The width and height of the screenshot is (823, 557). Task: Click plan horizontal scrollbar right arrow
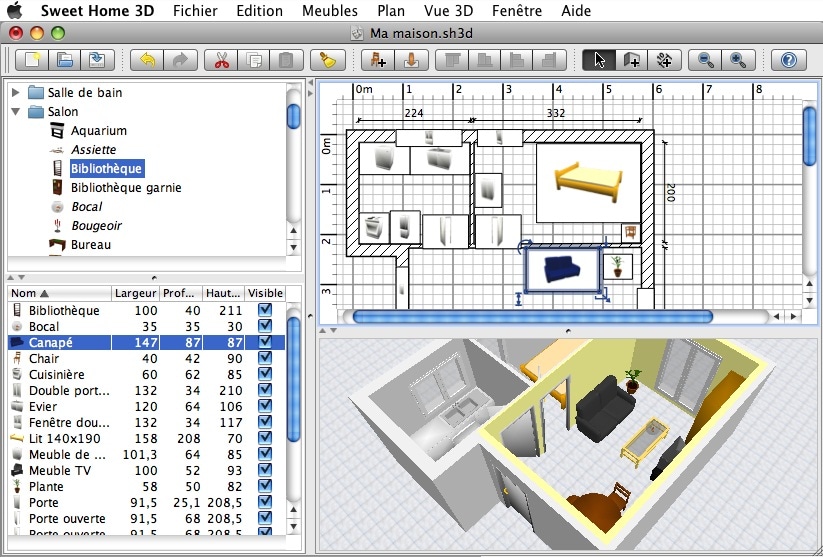pyautogui.click(x=794, y=317)
